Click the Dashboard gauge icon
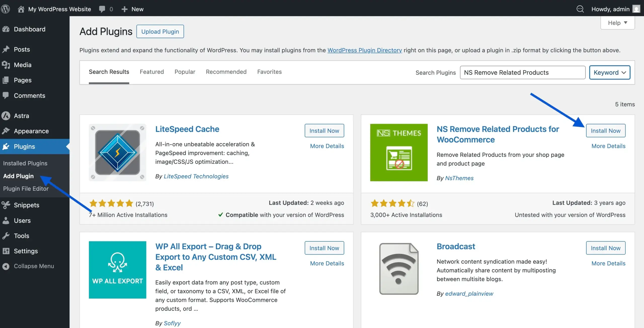This screenshot has width=644, height=328. pyautogui.click(x=6, y=29)
